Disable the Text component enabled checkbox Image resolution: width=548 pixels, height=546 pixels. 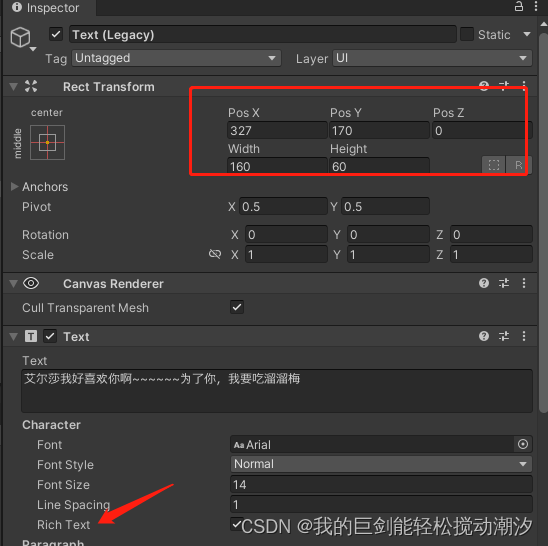(50, 336)
